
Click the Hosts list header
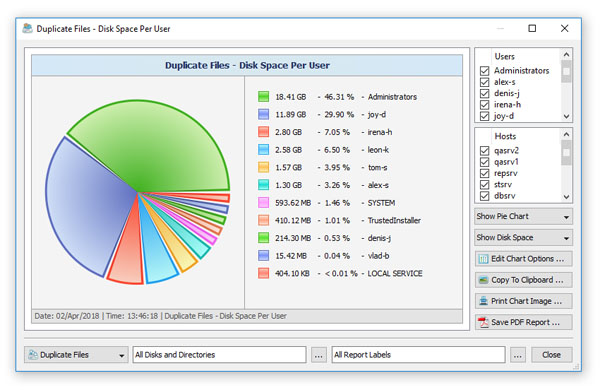[505, 136]
